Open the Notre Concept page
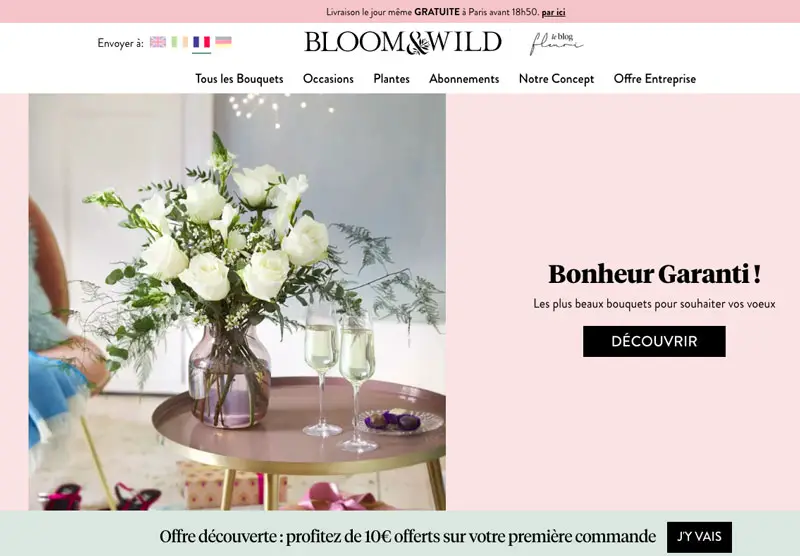 point(557,79)
